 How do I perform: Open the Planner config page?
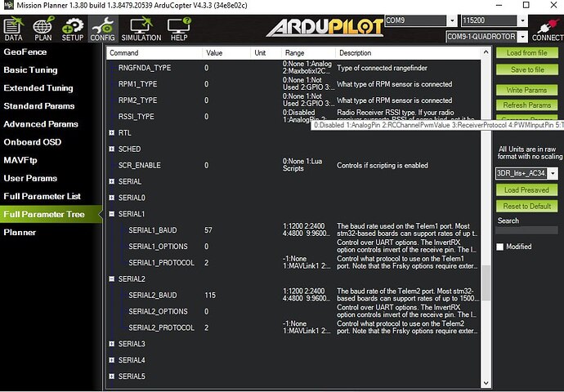[x=20, y=233]
